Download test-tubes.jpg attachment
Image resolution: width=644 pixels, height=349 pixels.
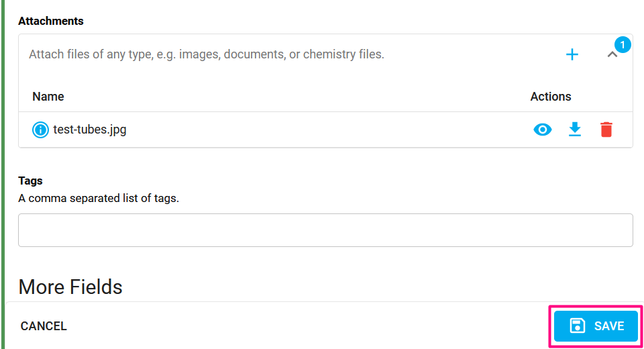click(575, 130)
